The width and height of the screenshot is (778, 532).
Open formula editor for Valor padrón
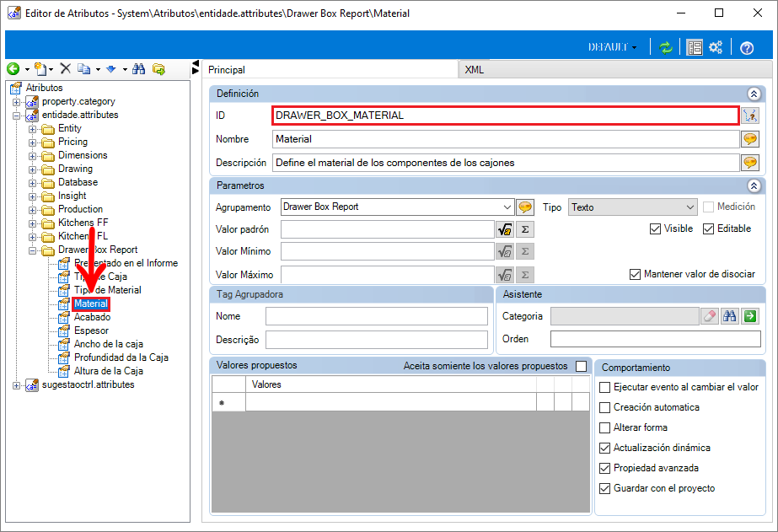[x=505, y=229]
